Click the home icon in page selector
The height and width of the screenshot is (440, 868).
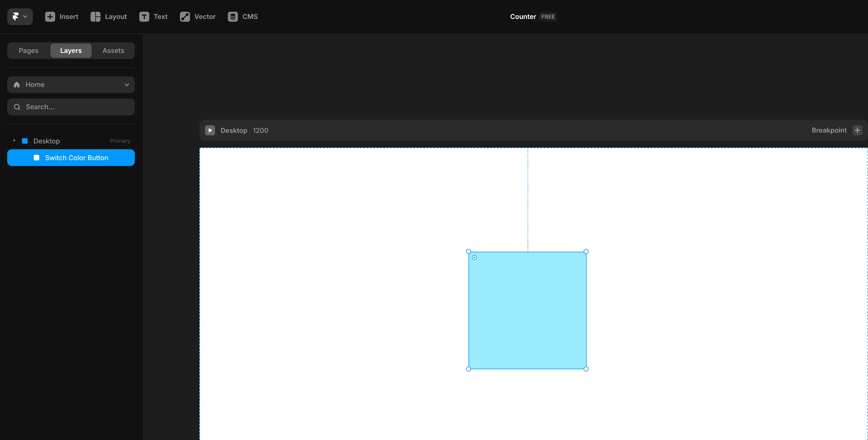(16, 85)
